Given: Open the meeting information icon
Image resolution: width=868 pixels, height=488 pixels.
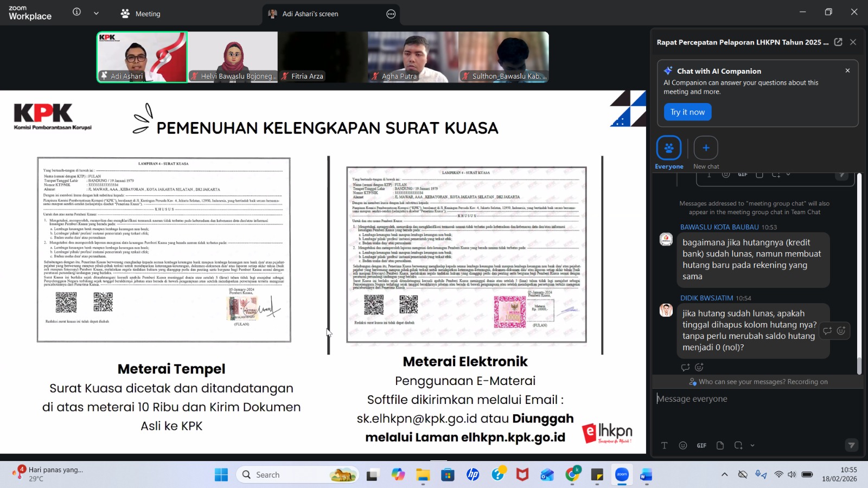Looking at the screenshot, I should (x=76, y=12).
